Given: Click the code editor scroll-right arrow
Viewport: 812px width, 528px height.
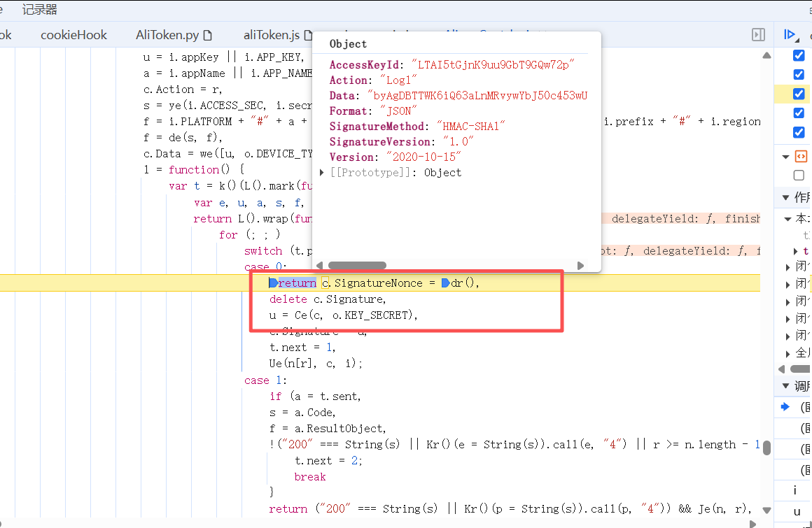Looking at the screenshot, I should 753,523.
